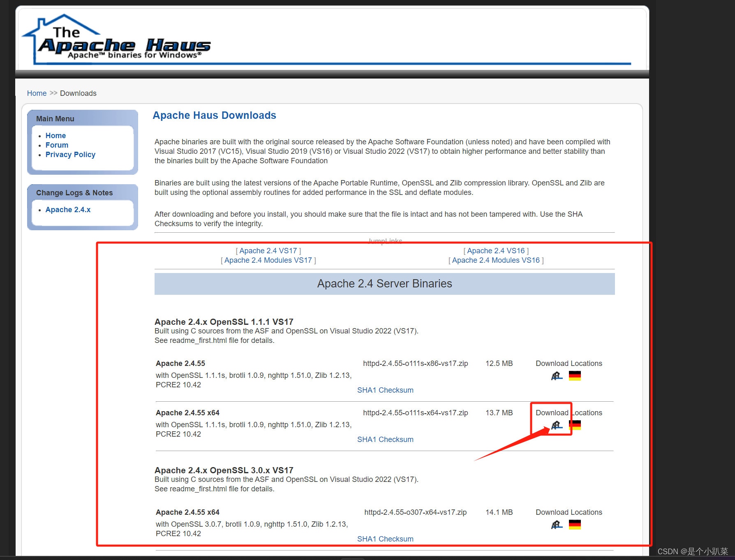This screenshot has height=560, width=735.
Task: Download httpd-2.4.55-o307-x64-vs17.zip via German flag mirror
Action: (x=575, y=525)
